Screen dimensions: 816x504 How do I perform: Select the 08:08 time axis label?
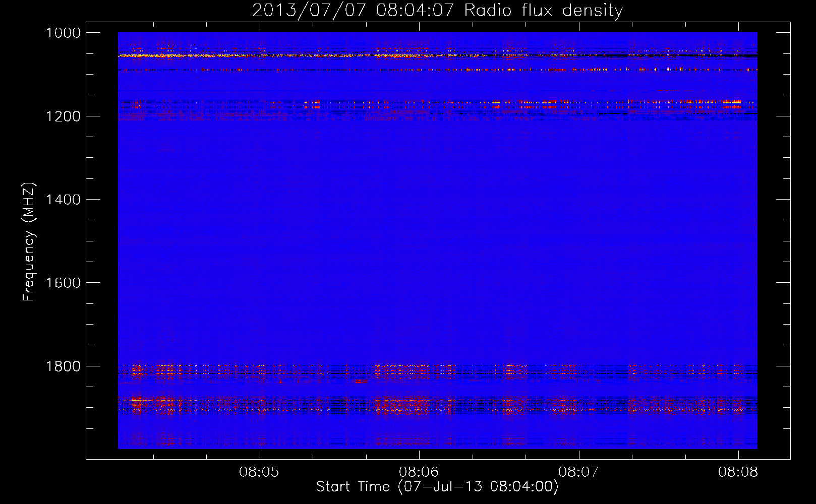coord(738,472)
